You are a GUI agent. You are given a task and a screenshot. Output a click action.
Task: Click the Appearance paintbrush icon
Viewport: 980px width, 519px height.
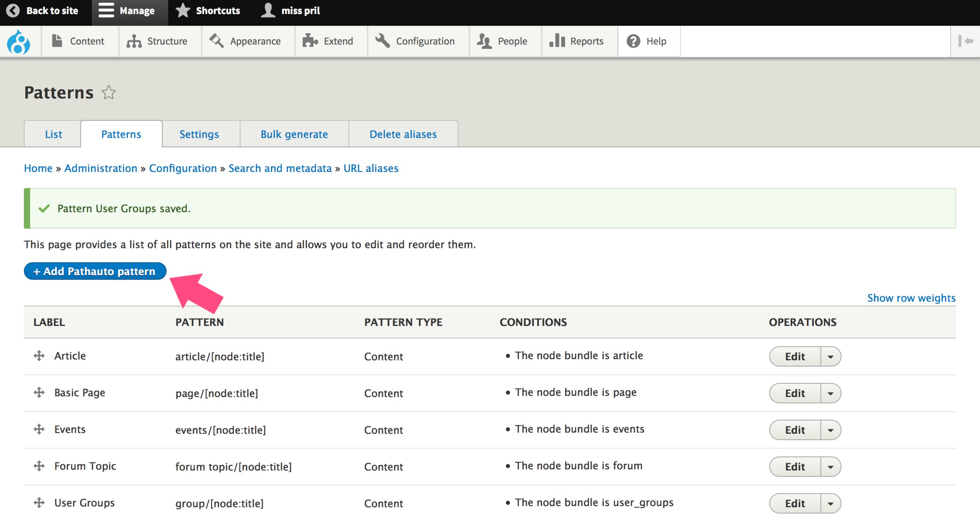coord(216,41)
